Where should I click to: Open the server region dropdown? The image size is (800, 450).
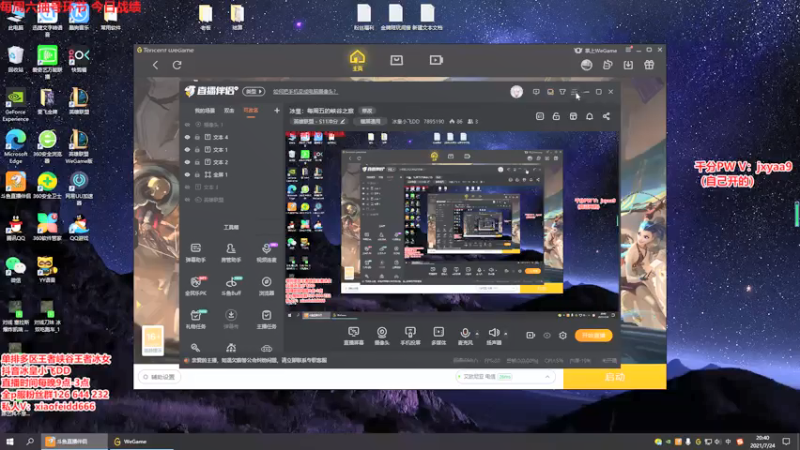(505, 377)
